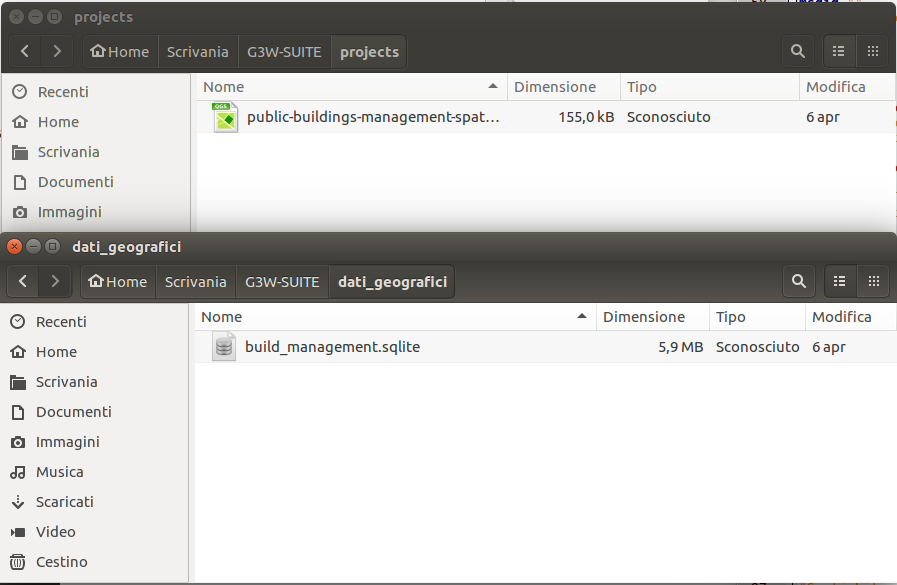Open search in the projects window

(x=798, y=51)
